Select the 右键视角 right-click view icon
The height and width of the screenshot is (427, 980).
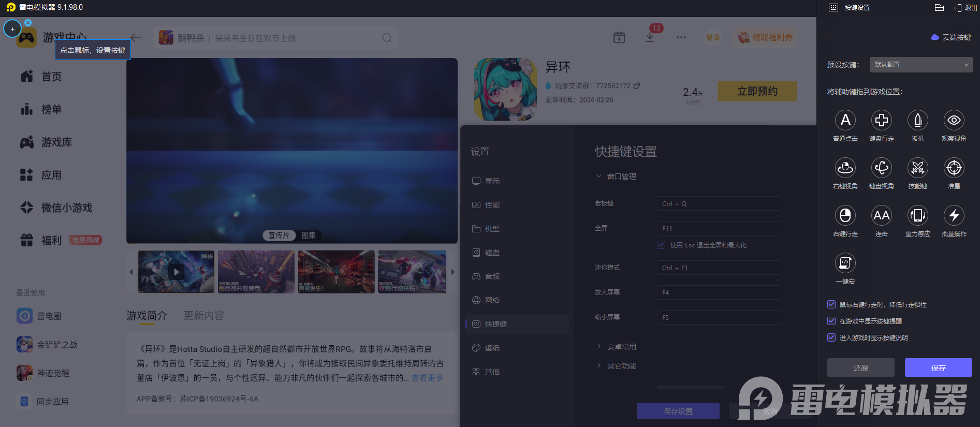point(845,168)
